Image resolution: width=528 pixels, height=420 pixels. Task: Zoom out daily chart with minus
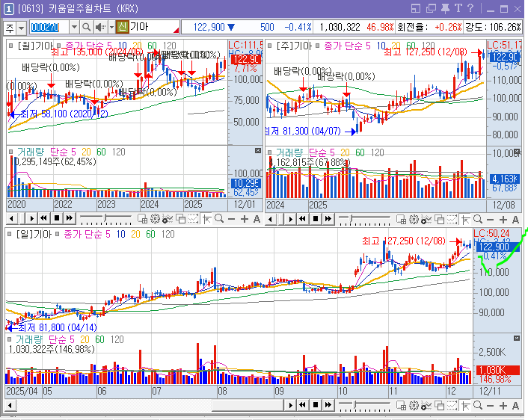coord(491,406)
